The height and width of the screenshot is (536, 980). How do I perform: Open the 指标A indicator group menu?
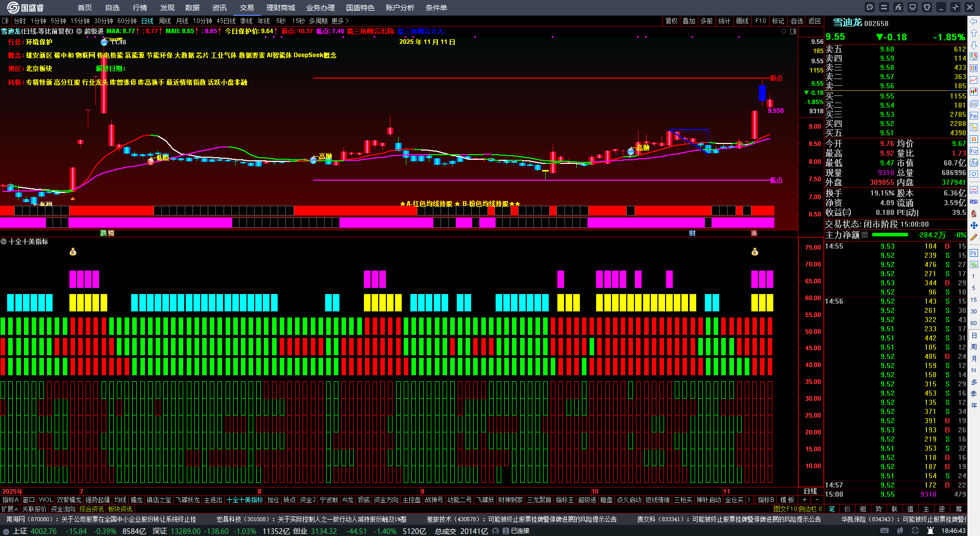pos(10,500)
